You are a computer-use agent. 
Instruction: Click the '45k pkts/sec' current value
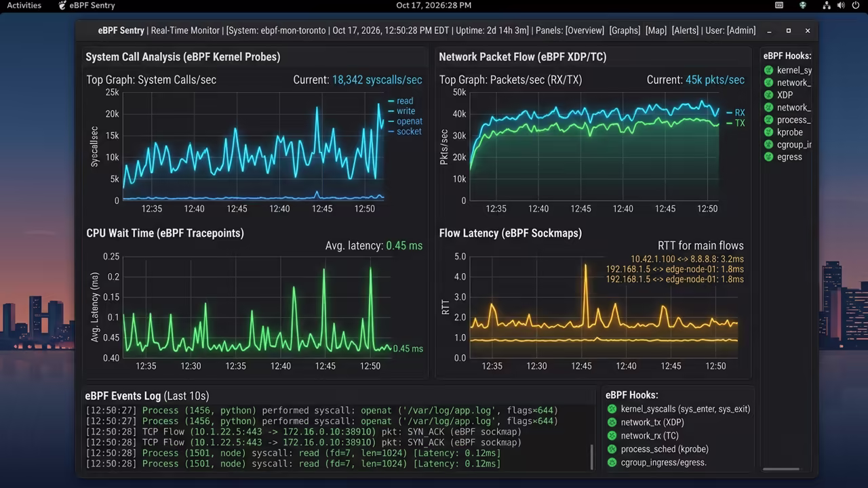coord(715,80)
